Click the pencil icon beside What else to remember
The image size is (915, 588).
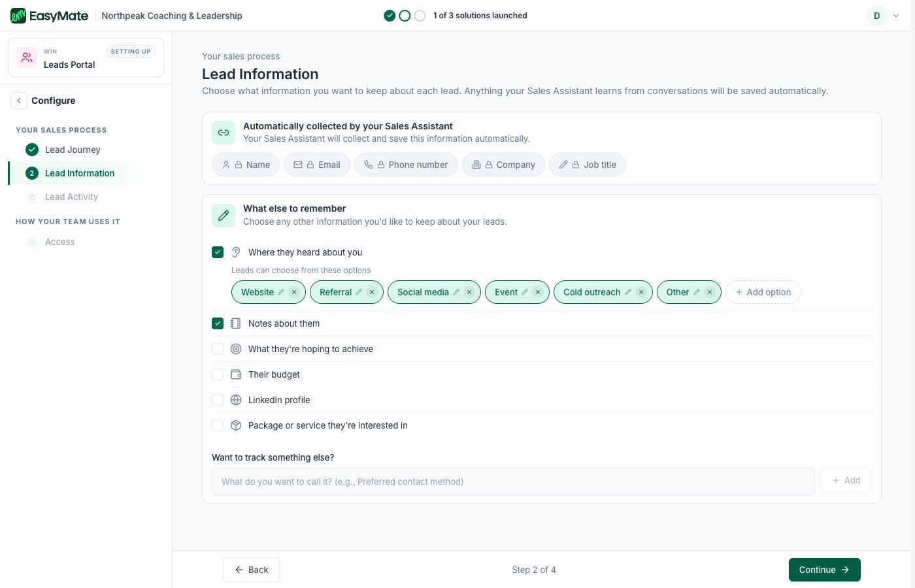[x=224, y=216]
